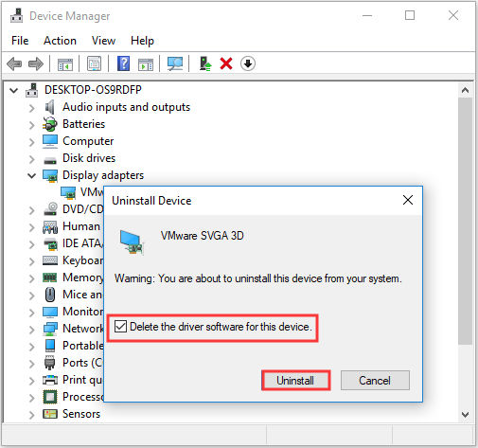The width and height of the screenshot is (478, 448).
Task: Click the scrollbar down arrow
Action: (x=465, y=414)
